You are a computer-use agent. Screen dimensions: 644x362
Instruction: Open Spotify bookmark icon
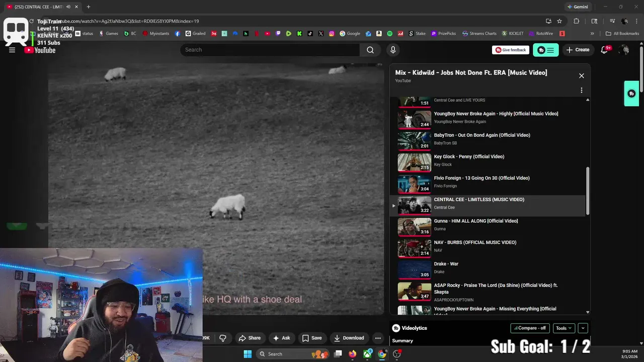[390, 34]
